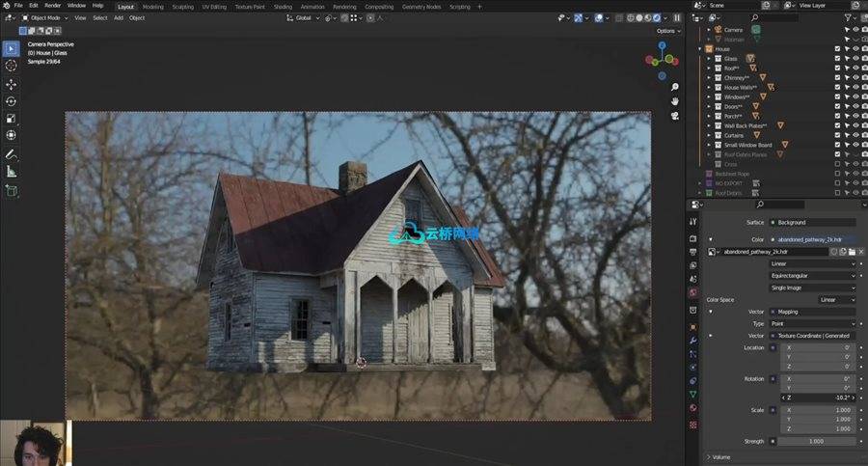
Task: Open the File menu
Action: (x=18, y=6)
